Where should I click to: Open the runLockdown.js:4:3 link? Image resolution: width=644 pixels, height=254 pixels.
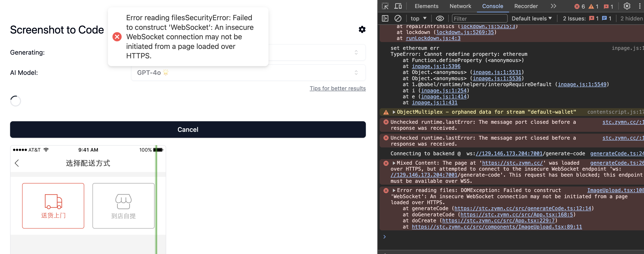[x=433, y=38]
